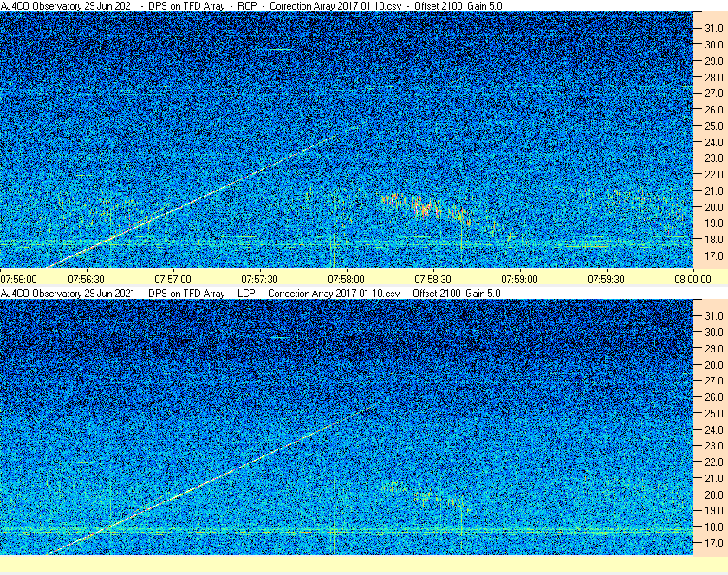The image size is (728, 575).
Task: Click 23.0 on the RCP frequency axis
Action: coord(714,158)
